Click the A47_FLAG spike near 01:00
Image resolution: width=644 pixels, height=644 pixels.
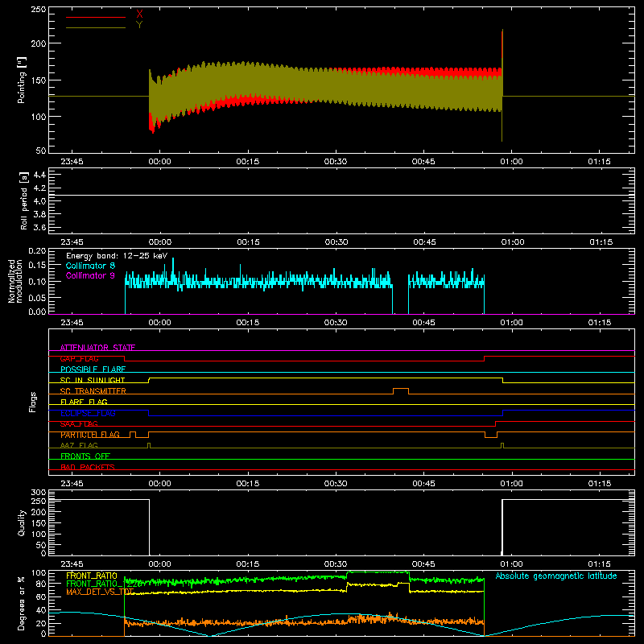[x=502, y=445]
